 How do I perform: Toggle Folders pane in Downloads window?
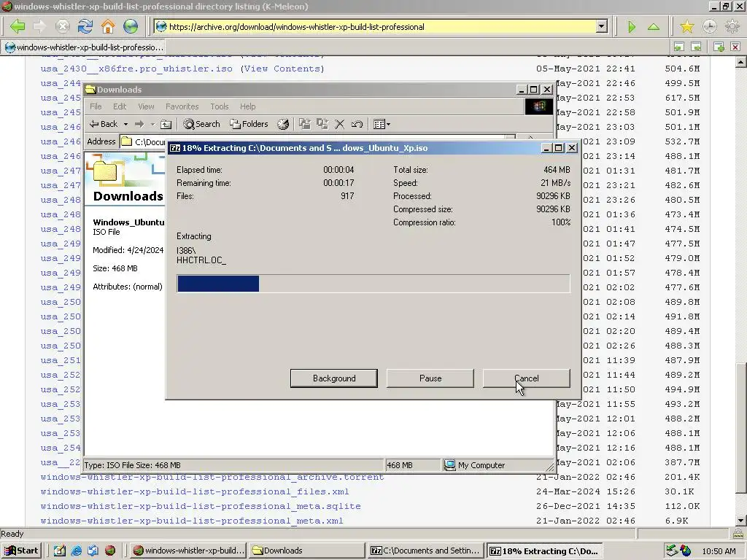pos(249,124)
